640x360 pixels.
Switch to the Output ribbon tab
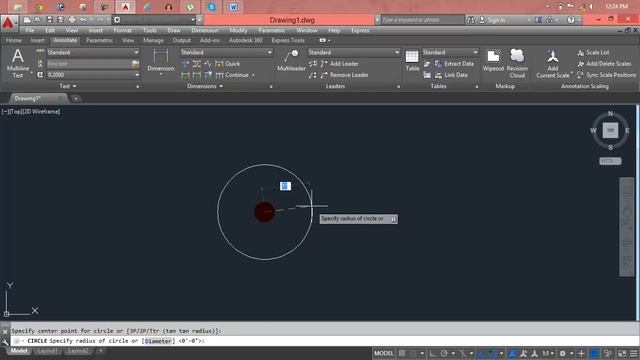pyautogui.click(x=182, y=40)
